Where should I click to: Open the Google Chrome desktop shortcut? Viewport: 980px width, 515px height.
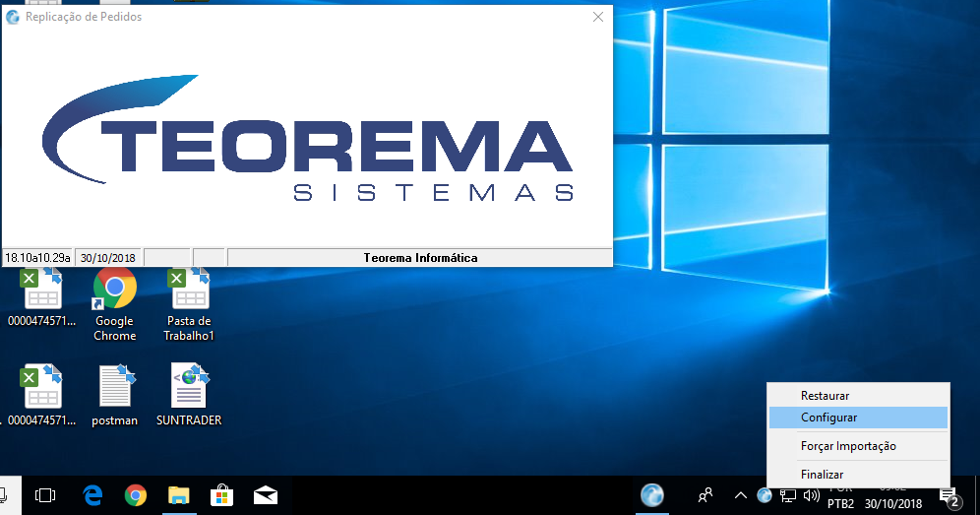(115, 304)
